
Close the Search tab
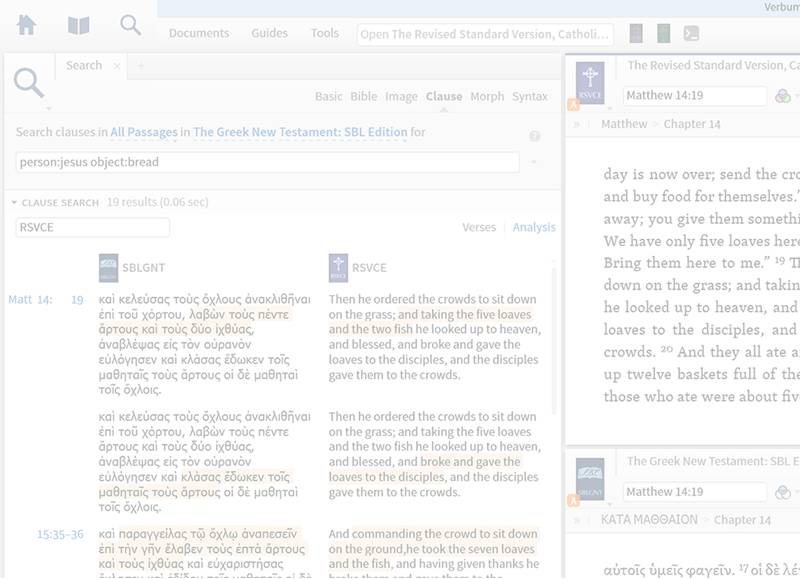pyautogui.click(x=117, y=66)
